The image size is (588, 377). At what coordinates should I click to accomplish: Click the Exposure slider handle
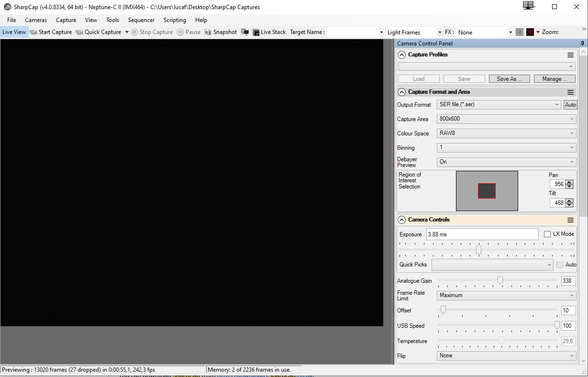point(478,250)
